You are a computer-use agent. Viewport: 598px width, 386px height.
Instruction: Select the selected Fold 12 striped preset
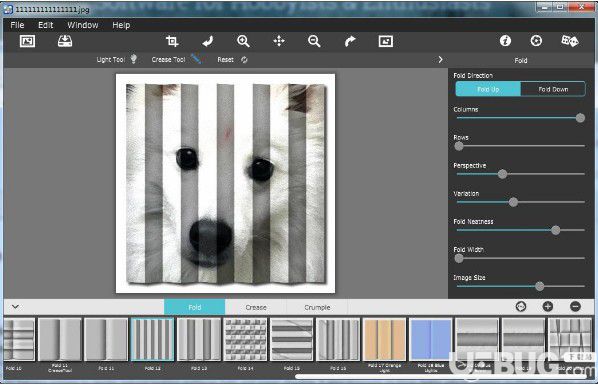tap(152, 339)
